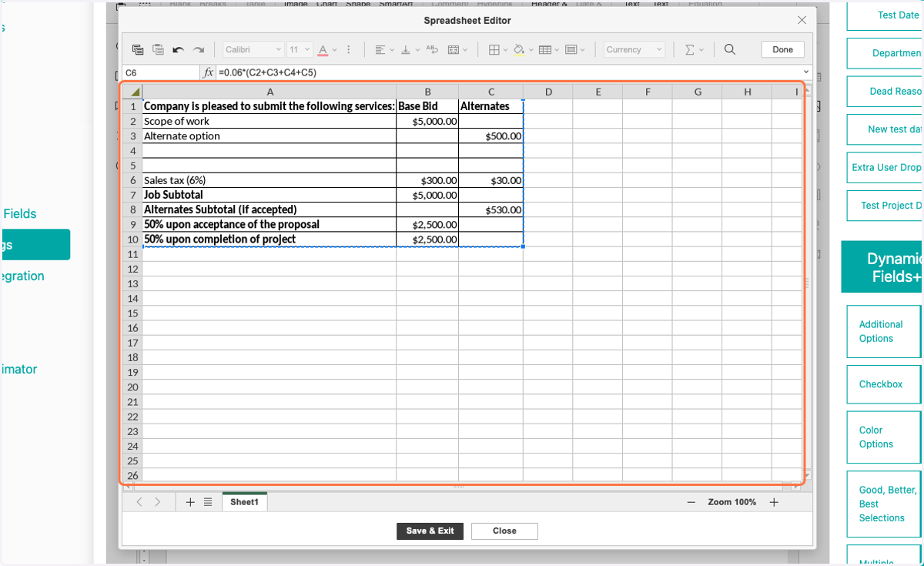Click the vertical scrollbar of the spreadsheet
Image resolution: width=924 pixels, height=566 pixels.
pos(807,283)
